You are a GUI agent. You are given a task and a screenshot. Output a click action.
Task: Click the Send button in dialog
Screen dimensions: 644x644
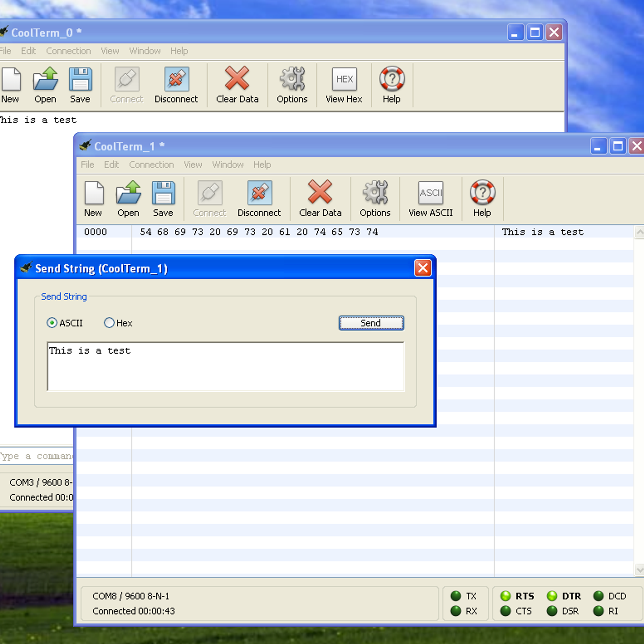point(371,323)
